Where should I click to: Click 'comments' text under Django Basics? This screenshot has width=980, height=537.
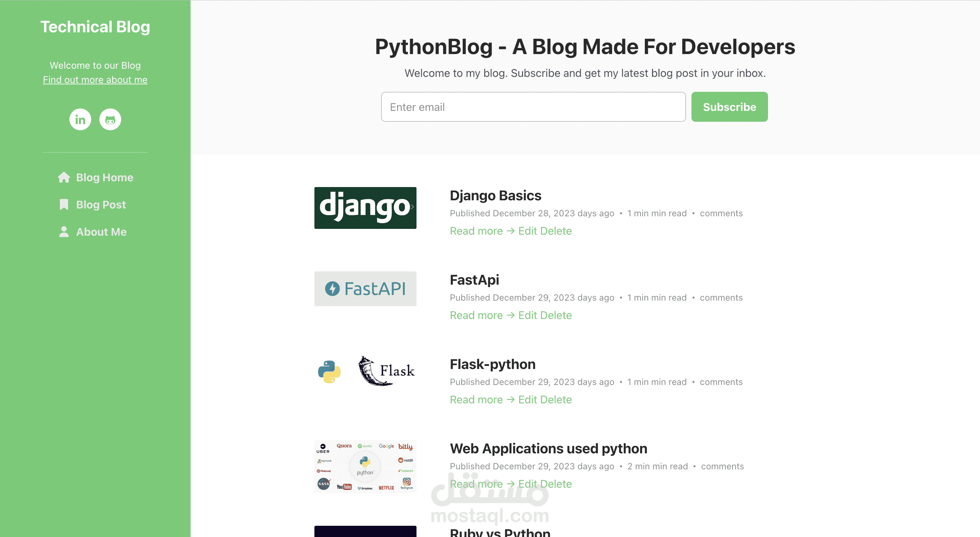click(721, 213)
